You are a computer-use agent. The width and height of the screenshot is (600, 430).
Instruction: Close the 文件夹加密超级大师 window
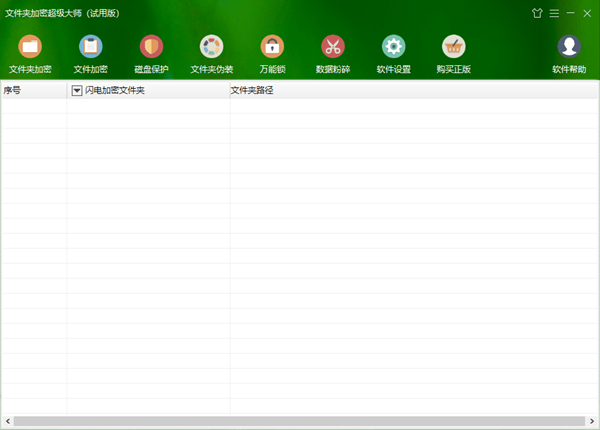tap(587, 13)
